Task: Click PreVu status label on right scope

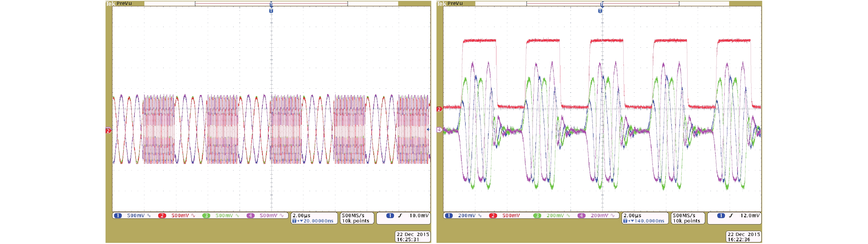Action: (455, 3)
